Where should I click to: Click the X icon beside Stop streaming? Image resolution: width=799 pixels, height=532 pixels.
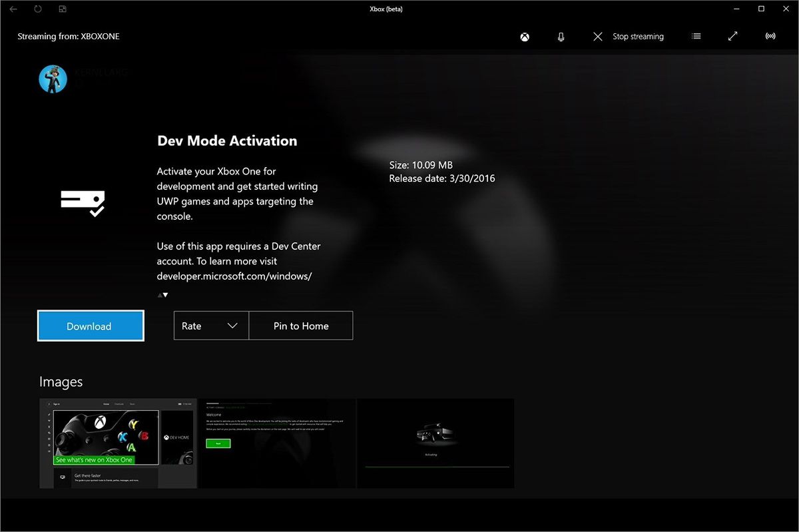point(597,37)
